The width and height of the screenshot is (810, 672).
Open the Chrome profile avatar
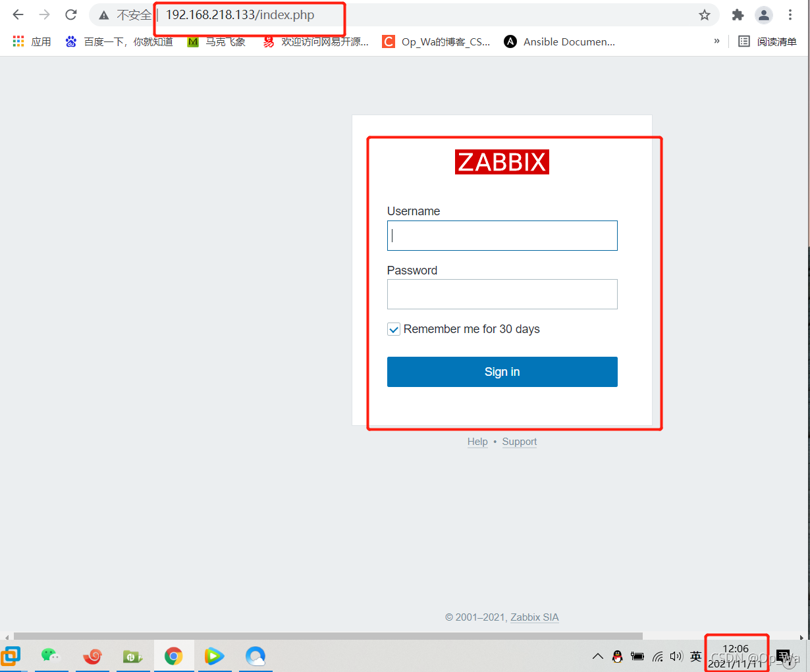pos(764,14)
